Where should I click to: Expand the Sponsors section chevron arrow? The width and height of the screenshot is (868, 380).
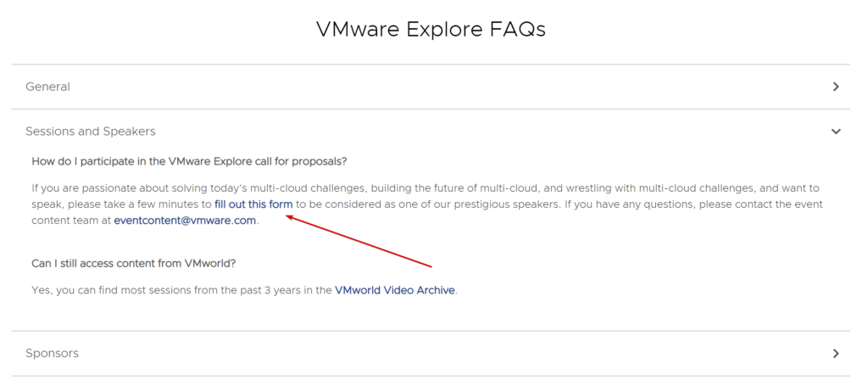(836, 354)
